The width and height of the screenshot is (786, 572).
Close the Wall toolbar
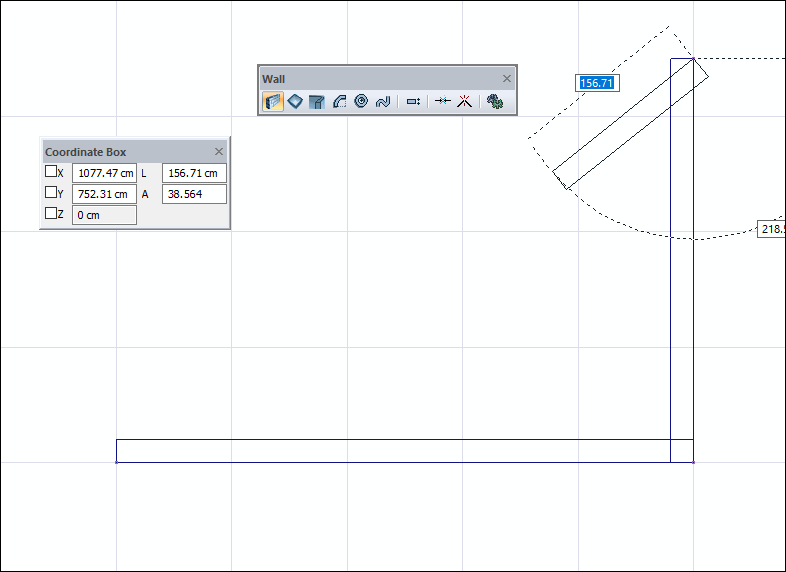507,78
